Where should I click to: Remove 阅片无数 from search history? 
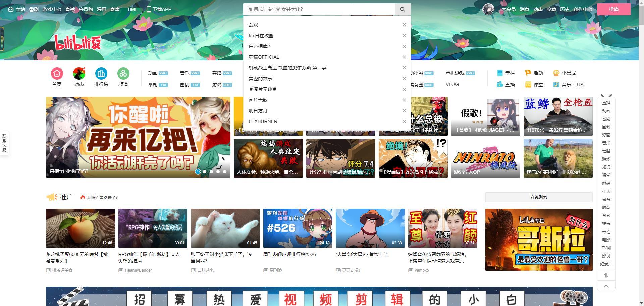click(404, 100)
